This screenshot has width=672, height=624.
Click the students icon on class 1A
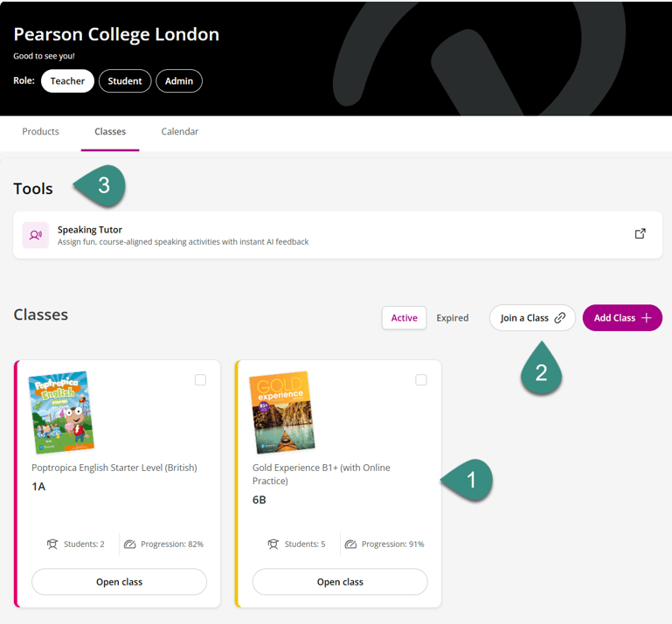(x=52, y=544)
